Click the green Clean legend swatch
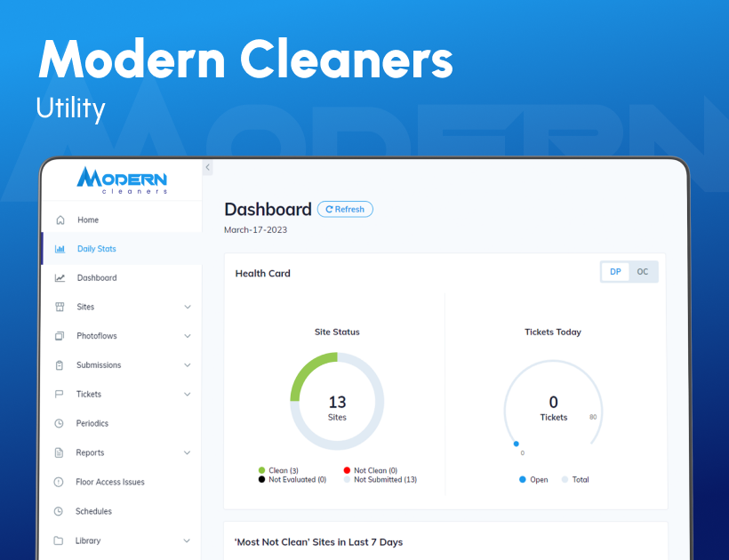This screenshot has height=560, width=729. (260, 470)
